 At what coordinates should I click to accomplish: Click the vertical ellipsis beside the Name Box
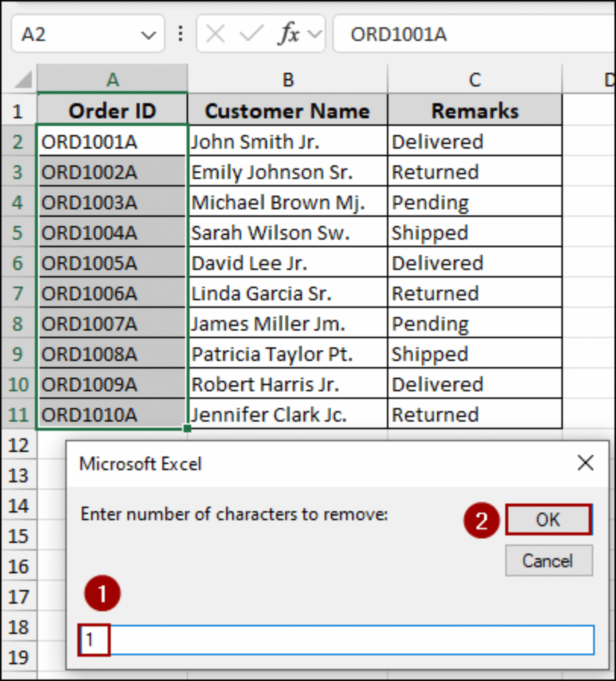180,33
